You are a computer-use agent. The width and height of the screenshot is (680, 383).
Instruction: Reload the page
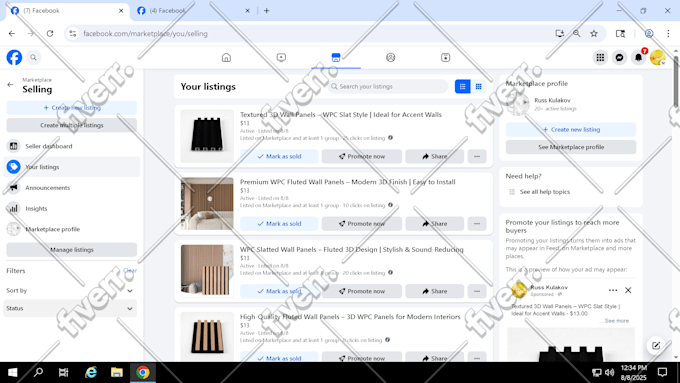click(x=50, y=33)
